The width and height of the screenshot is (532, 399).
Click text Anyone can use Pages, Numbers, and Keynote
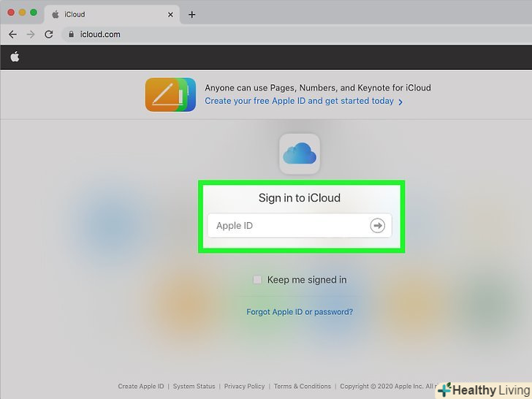pyautogui.click(x=318, y=88)
